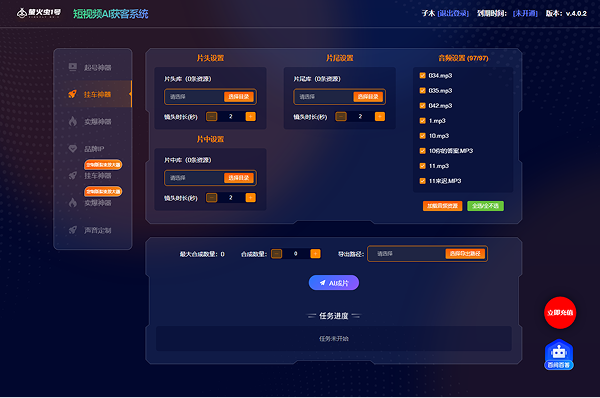Open the gray 挂车神器 sidebar item
This screenshot has height=398, width=600.
[x=98, y=176]
